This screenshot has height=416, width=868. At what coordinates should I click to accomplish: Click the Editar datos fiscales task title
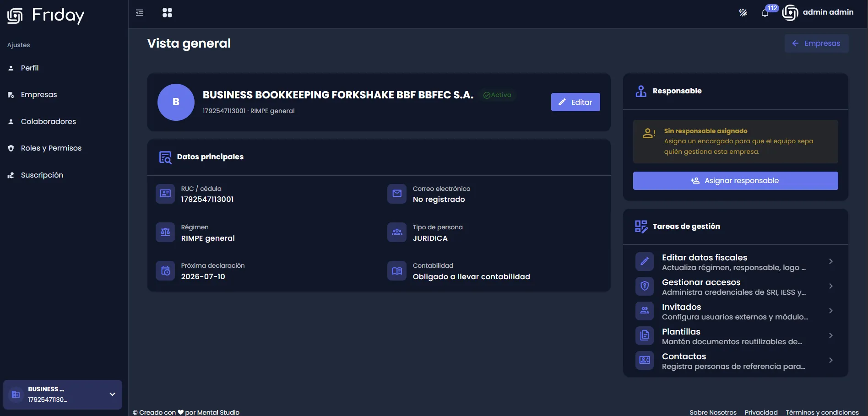[705, 258]
